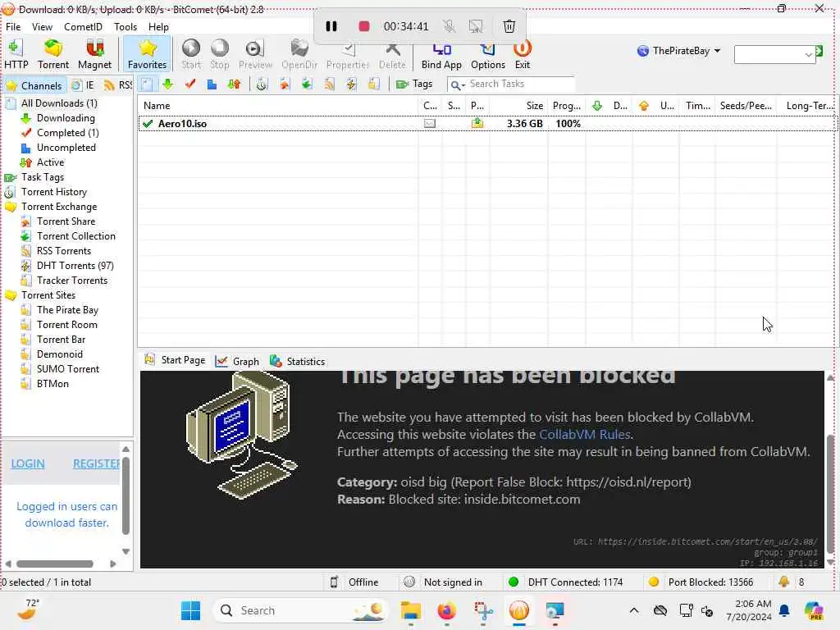Select the Active category
Viewport: 840px width, 630px height.
pyautogui.click(x=50, y=162)
